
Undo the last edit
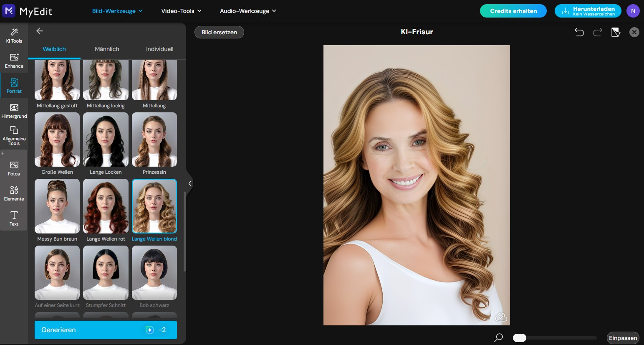[x=579, y=32]
